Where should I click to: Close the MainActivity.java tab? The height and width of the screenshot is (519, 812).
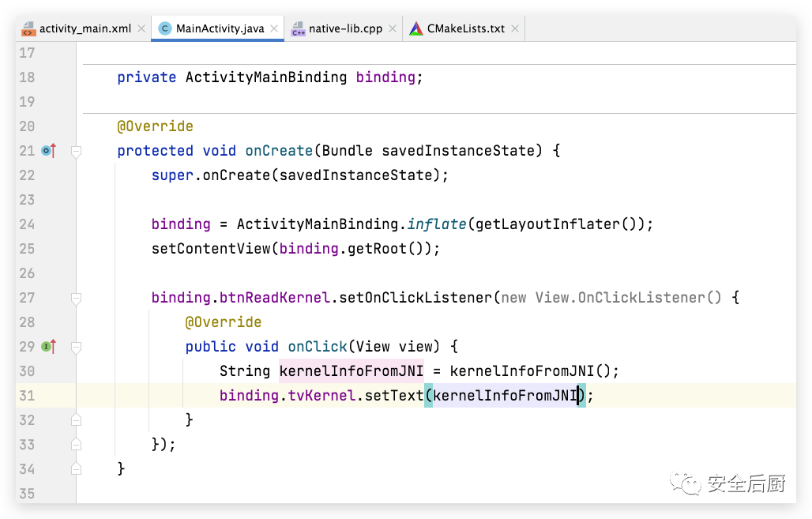pos(275,29)
